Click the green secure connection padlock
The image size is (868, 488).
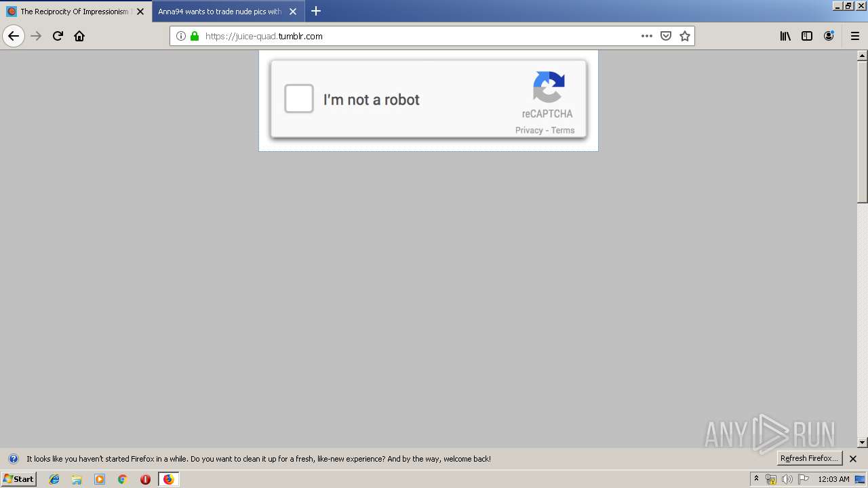195,36
